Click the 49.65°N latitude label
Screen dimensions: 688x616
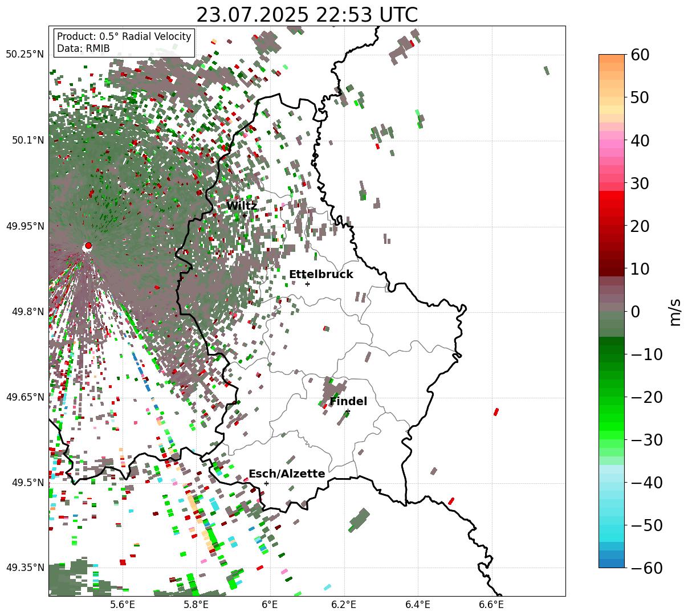pyautogui.click(x=25, y=397)
